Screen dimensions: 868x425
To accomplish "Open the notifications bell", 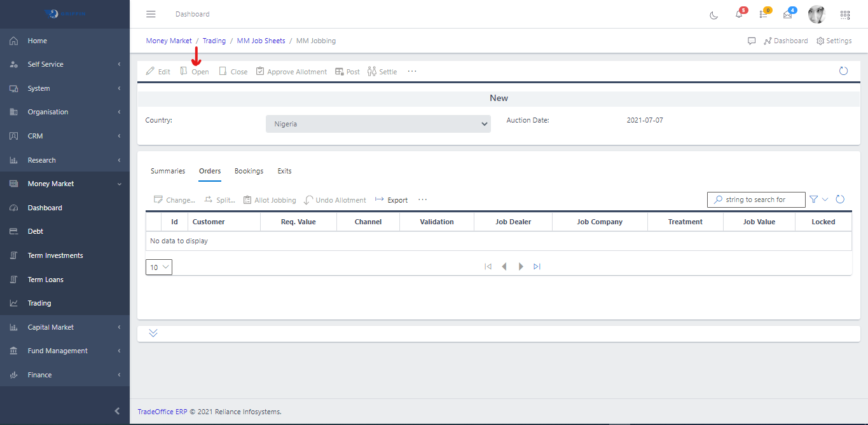I will click(738, 14).
